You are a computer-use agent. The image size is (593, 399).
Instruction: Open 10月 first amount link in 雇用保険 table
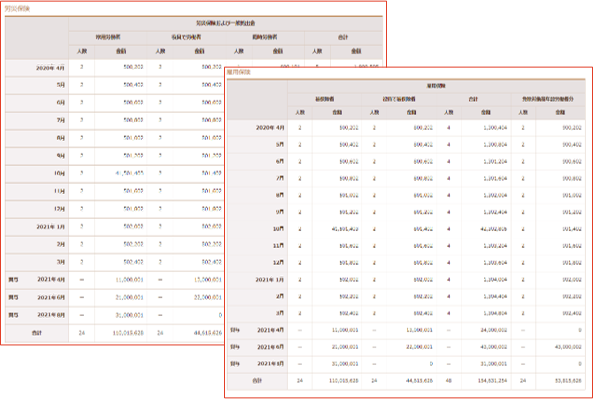(x=345, y=229)
